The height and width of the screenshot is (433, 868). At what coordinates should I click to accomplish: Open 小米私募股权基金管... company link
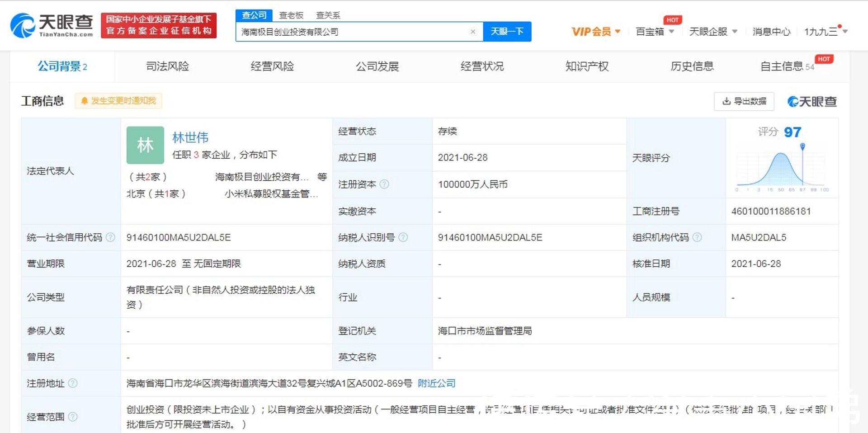pyautogui.click(x=271, y=194)
